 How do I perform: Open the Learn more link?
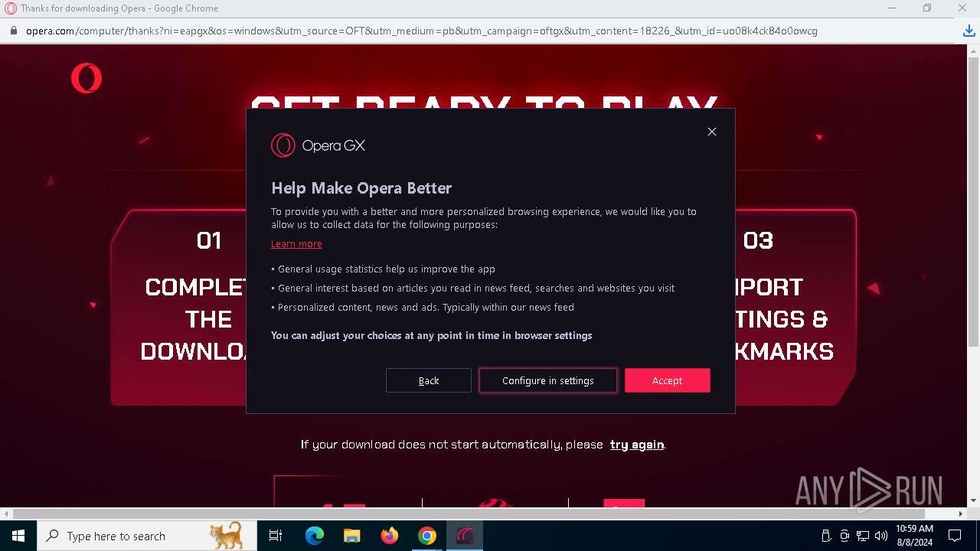(x=296, y=244)
